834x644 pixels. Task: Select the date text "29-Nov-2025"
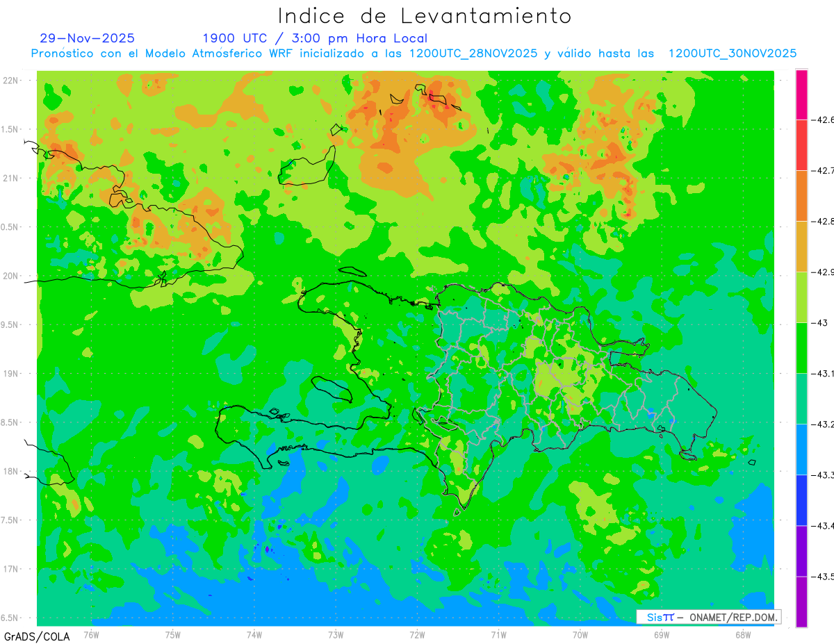(88, 38)
